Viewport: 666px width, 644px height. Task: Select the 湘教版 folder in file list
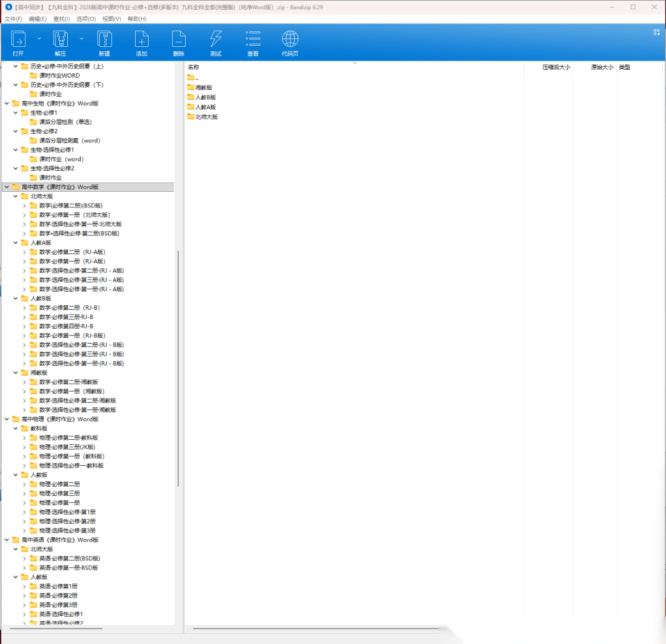[x=203, y=88]
